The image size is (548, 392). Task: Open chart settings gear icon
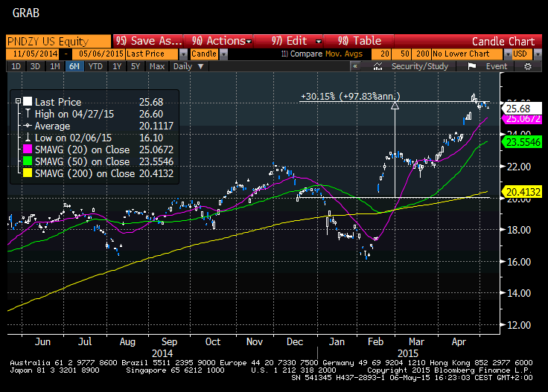point(528,66)
